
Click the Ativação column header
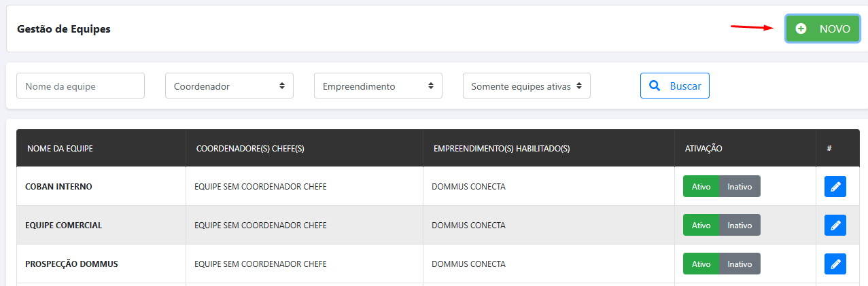pos(703,148)
